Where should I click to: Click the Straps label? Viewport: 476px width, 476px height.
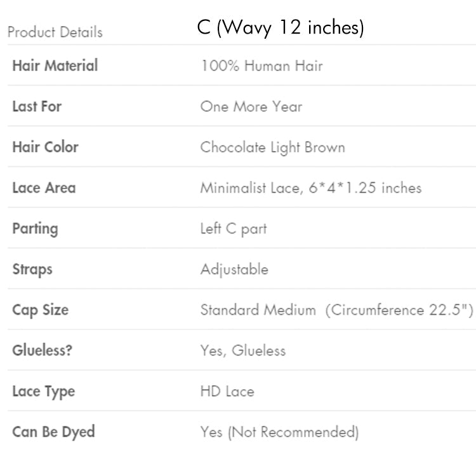pyautogui.click(x=32, y=269)
